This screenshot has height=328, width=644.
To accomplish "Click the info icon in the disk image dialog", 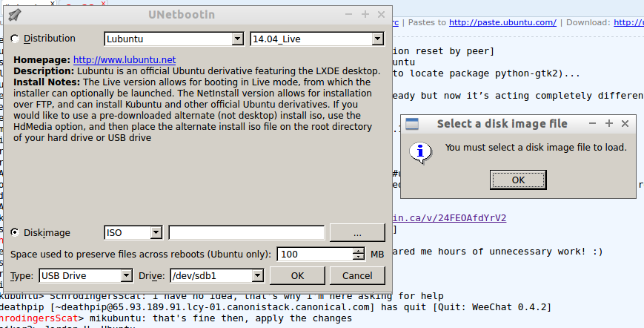I will (420, 153).
